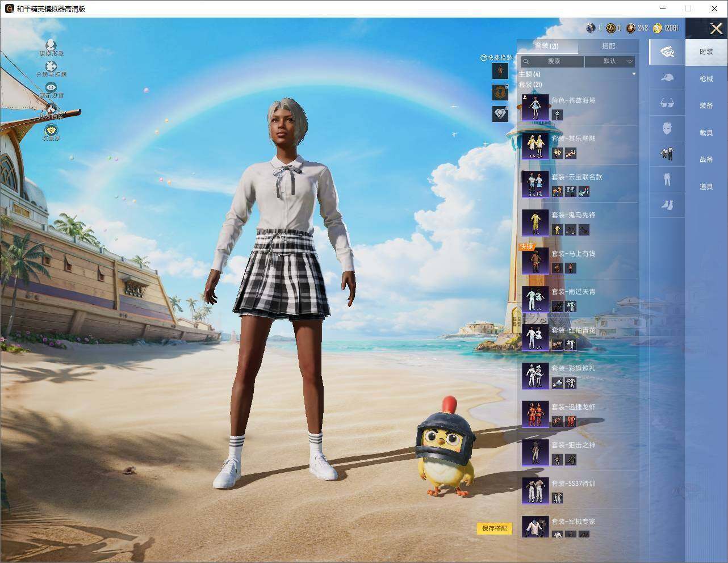Open the 收藏家 collector badge icon
Screen dimensions: 728x563
point(51,131)
